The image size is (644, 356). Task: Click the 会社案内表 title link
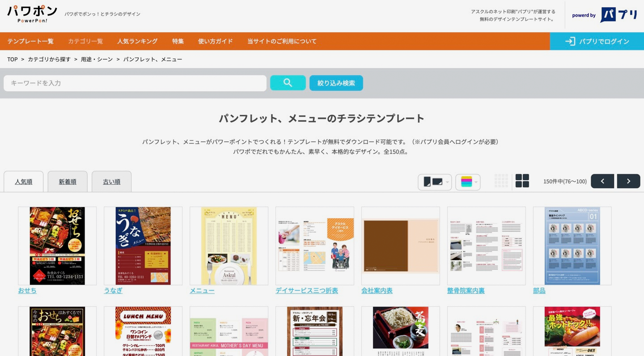coord(377,290)
